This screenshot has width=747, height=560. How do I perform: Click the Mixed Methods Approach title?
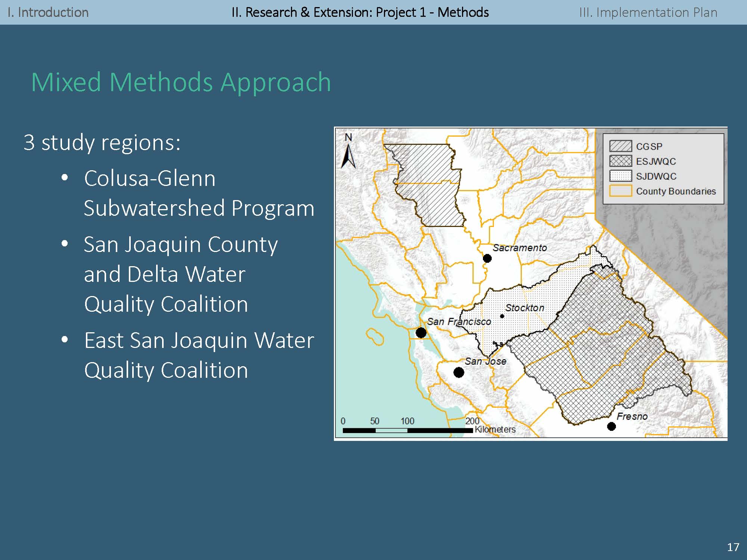click(x=181, y=82)
